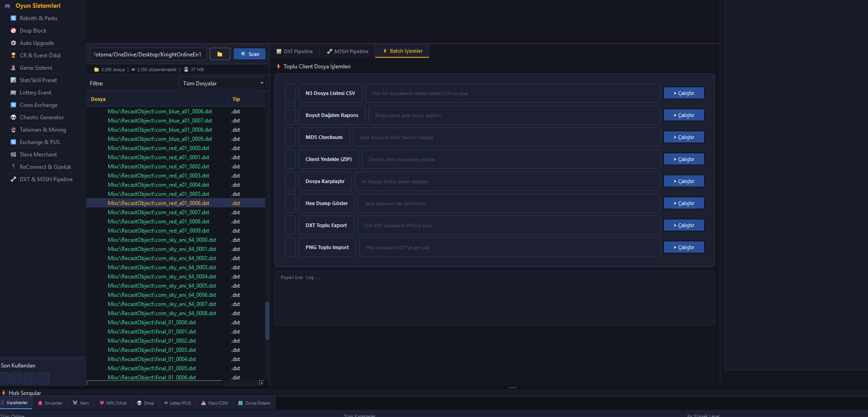The height and width of the screenshot is (417, 868).
Task: Select the Batch İşlemler tab
Action: [402, 51]
